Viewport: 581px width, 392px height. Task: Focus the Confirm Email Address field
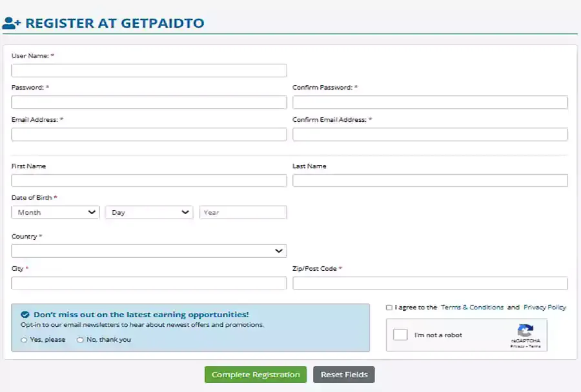coord(430,134)
